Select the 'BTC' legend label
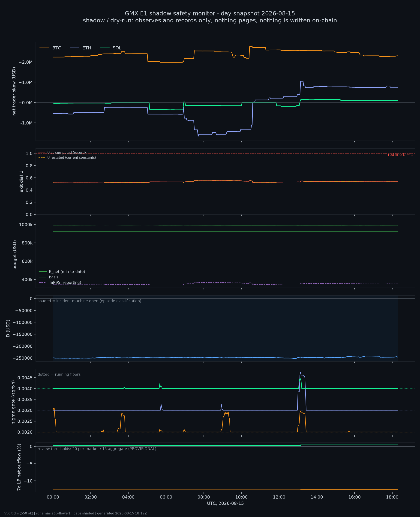420x517 pixels. [57, 48]
